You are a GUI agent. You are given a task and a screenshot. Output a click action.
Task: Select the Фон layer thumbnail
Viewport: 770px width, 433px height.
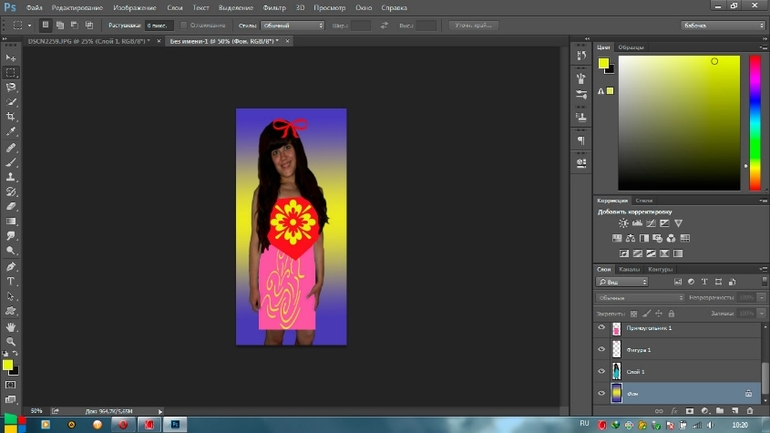[616, 394]
